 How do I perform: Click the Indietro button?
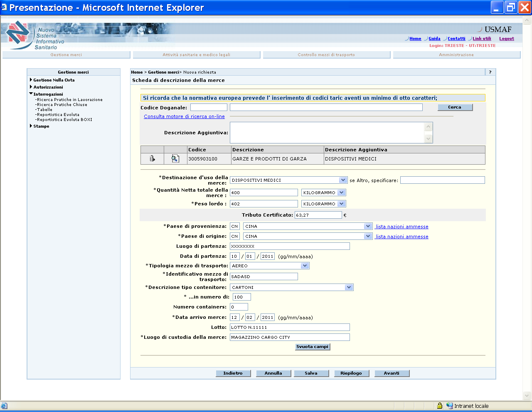pos(233,373)
